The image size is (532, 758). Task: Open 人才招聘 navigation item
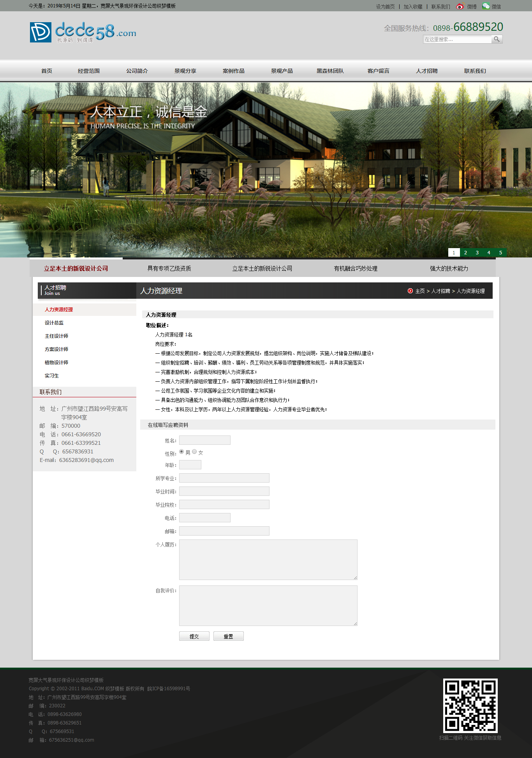pyautogui.click(x=427, y=71)
